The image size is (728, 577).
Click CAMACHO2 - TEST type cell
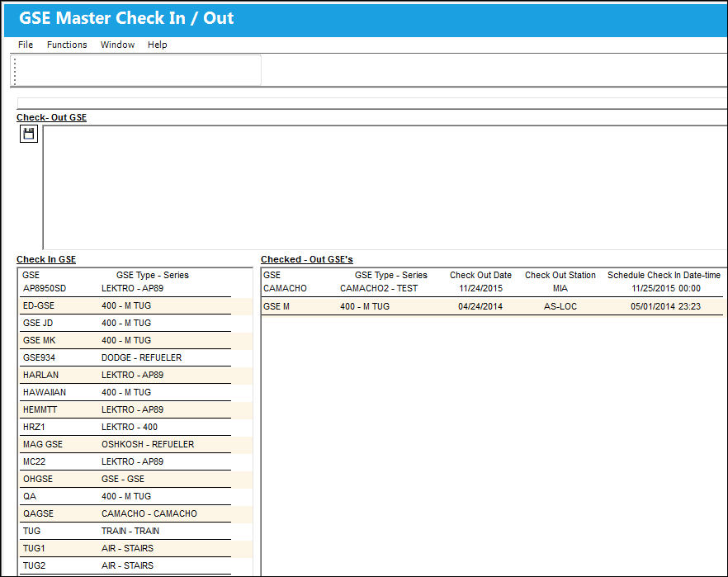point(379,288)
